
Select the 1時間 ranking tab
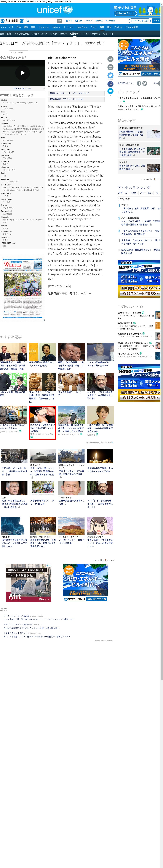point(120,193)
